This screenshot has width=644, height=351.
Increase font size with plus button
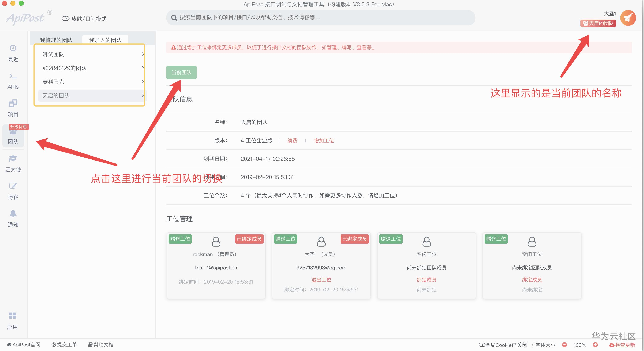point(595,345)
